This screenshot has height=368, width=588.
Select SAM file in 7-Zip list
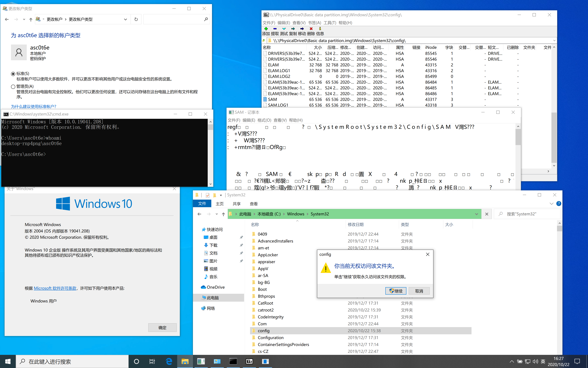click(272, 99)
